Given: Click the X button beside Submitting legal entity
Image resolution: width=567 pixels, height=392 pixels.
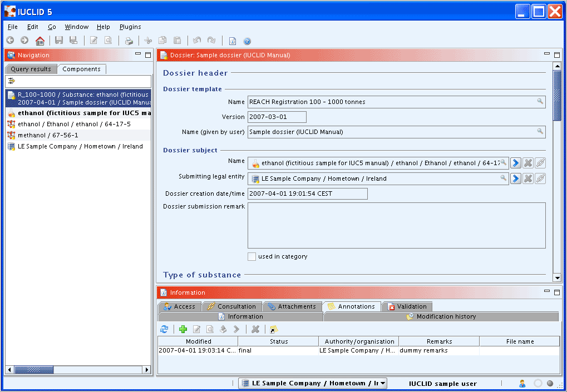Looking at the screenshot, I should (x=528, y=178).
